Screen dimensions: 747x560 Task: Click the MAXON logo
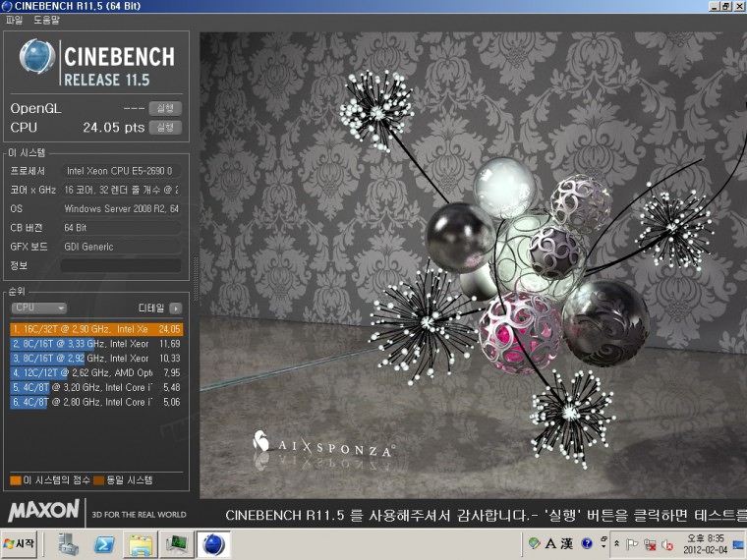tap(43, 511)
